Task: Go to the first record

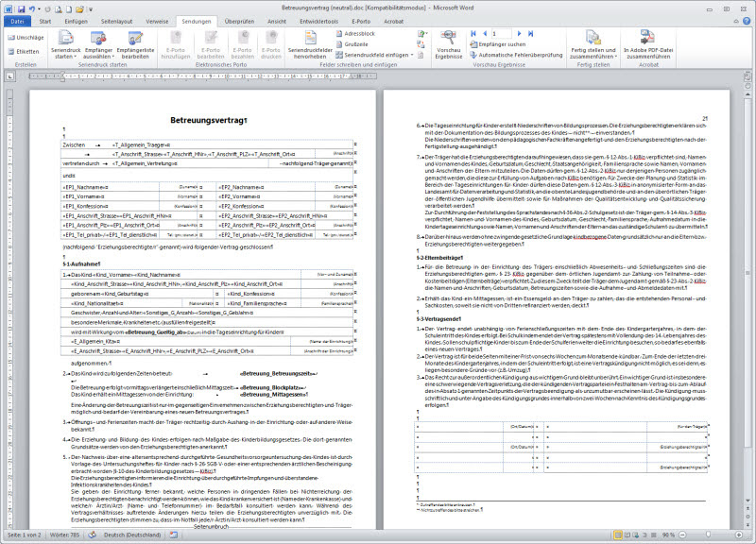Action: (x=473, y=34)
